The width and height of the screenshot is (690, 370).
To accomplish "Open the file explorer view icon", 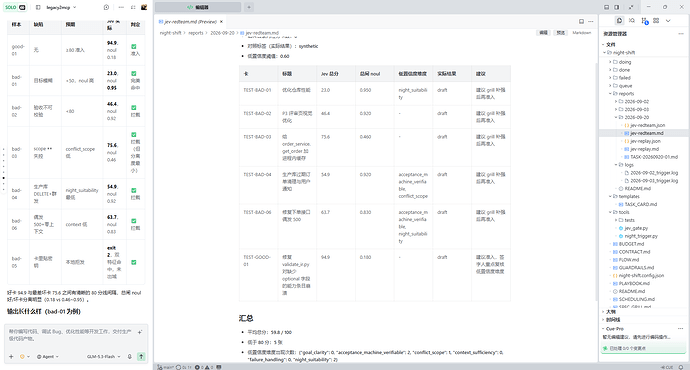I will click(619, 21).
